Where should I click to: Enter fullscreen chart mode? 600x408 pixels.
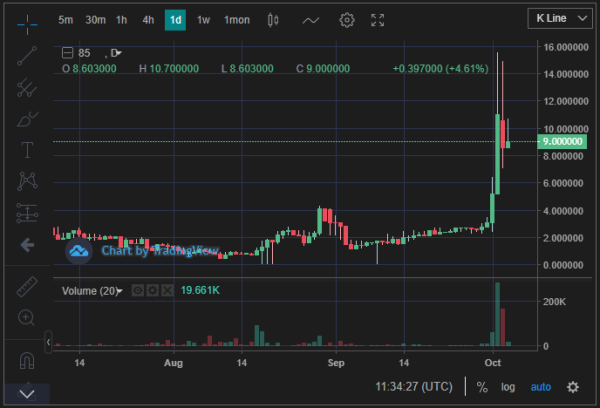click(377, 20)
